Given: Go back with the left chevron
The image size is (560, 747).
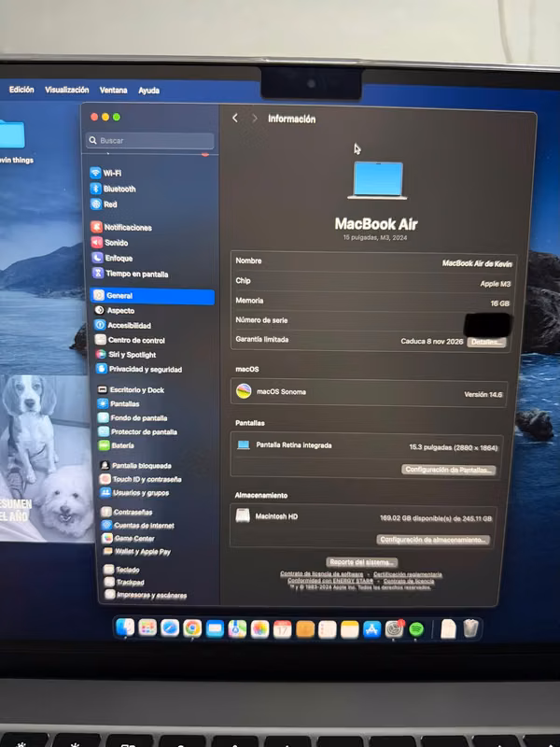Looking at the screenshot, I should [235, 119].
